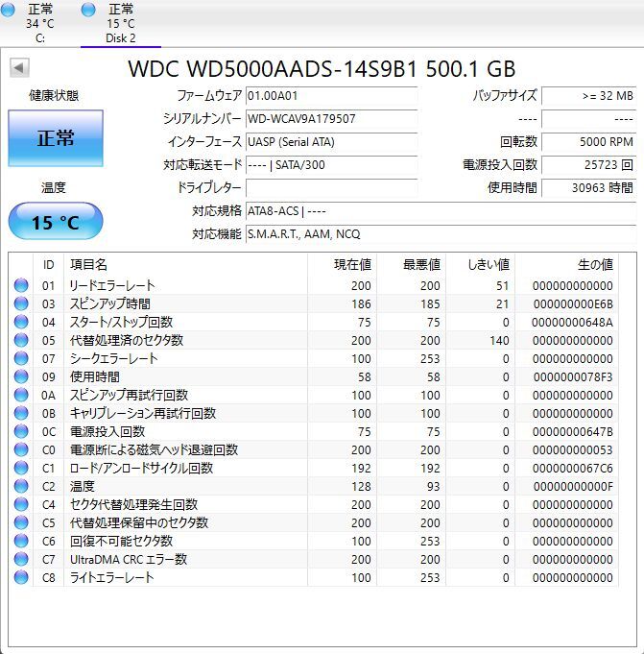Click the drive title WDC WD5000AADS-14S9B1 500.1 GB
This screenshot has height=654, width=644.
tap(322, 69)
